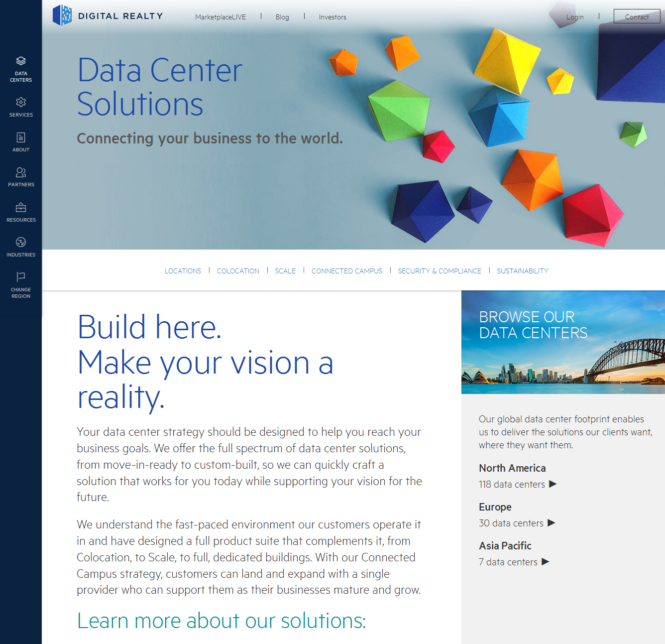The width and height of the screenshot is (665, 644).
Task: Click the Digital Realty logo icon
Action: pyautogui.click(x=62, y=15)
